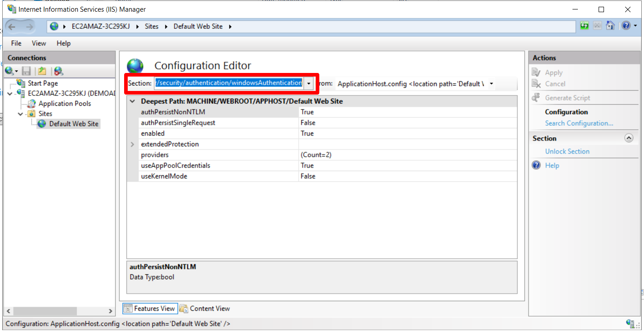The height and width of the screenshot is (331, 644).
Task: Click the Delete Connection icon
Action: pos(58,71)
